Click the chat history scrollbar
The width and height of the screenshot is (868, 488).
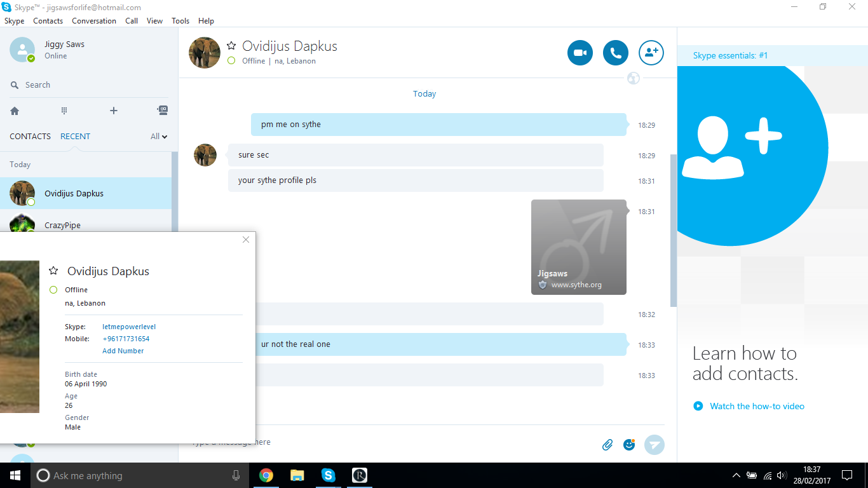pos(674,230)
